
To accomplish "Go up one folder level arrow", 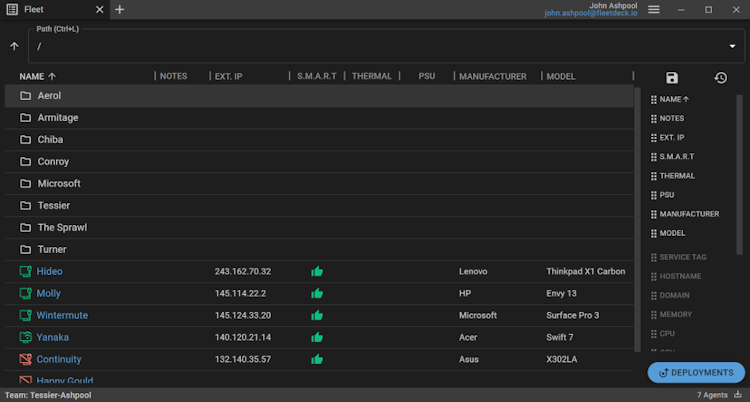I will coord(14,46).
